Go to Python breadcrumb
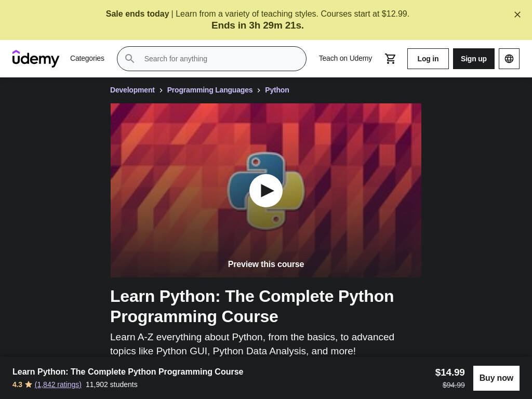This screenshot has width=532, height=399. pyautogui.click(x=277, y=90)
